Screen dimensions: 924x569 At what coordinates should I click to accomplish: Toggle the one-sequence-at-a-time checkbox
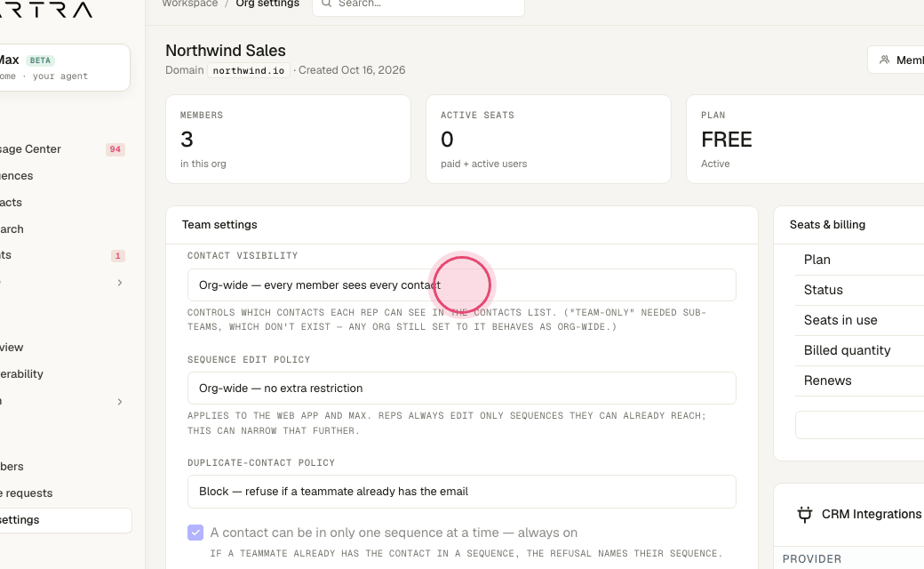click(x=195, y=533)
